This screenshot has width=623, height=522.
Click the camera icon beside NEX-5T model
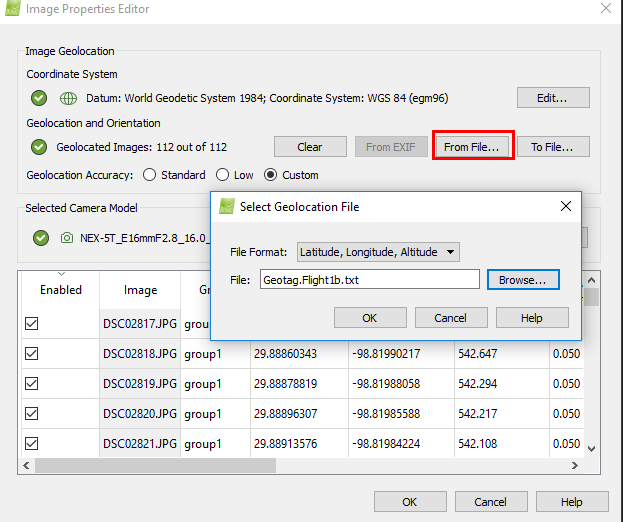[67, 238]
